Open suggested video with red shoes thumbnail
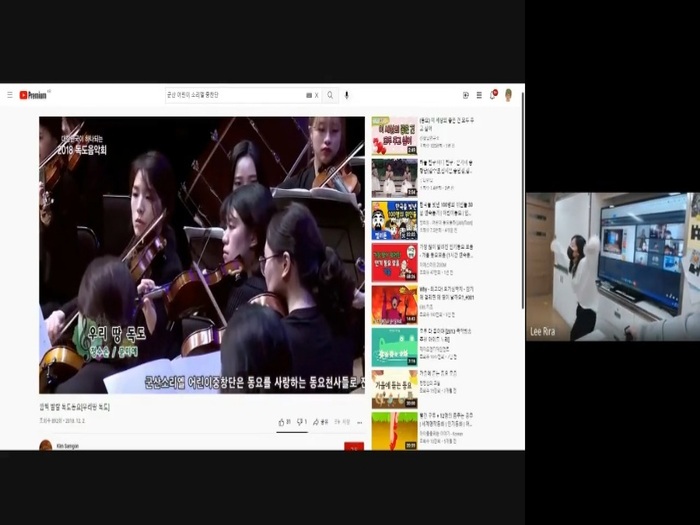Viewport: 700px width, 525px height. click(395, 431)
